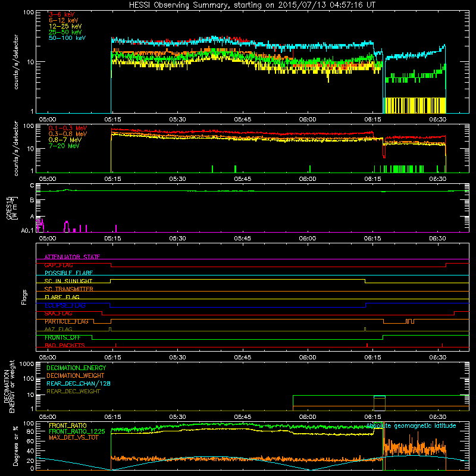Viewport: 476px width, 476px height.
Task: Click the 0.8-7 MeV legend label
Action: [65, 140]
